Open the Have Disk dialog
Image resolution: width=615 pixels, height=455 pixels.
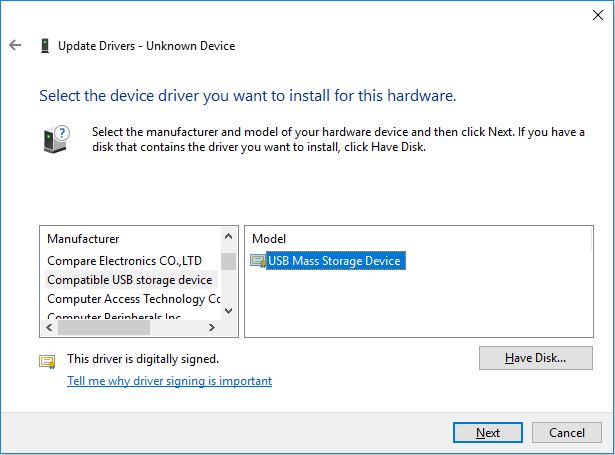[x=535, y=357]
